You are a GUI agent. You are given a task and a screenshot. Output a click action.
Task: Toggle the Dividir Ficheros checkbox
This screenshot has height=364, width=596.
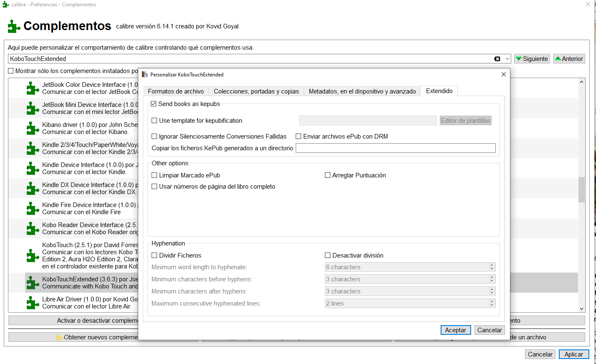pos(155,255)
